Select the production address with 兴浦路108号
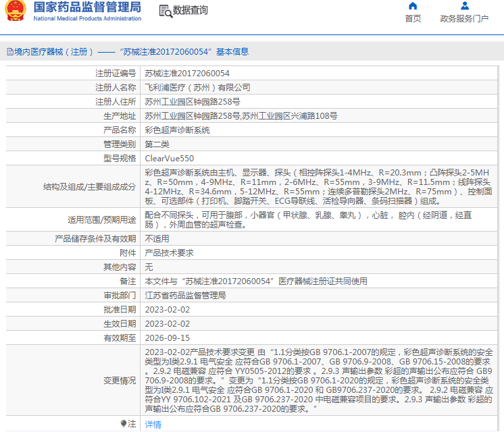504x432 pixels. click(x=241, y=116)
